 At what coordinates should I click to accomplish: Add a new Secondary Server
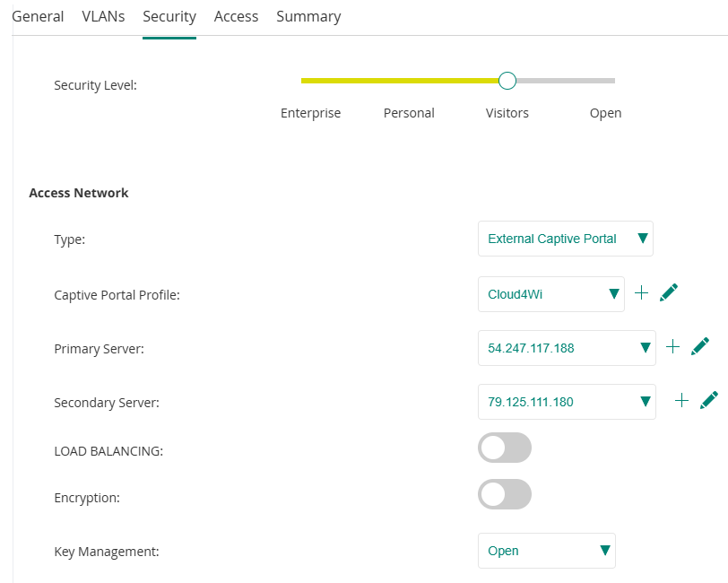(x=681, y=401)
